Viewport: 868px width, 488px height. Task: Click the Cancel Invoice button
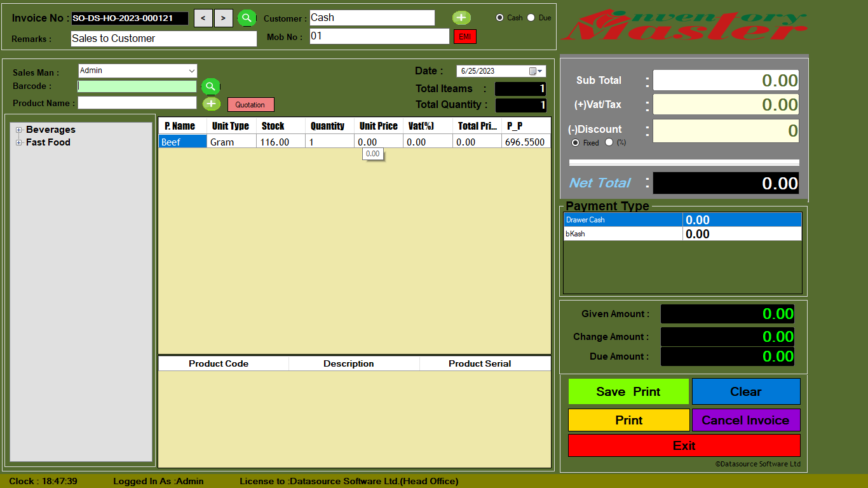[746, 420]
